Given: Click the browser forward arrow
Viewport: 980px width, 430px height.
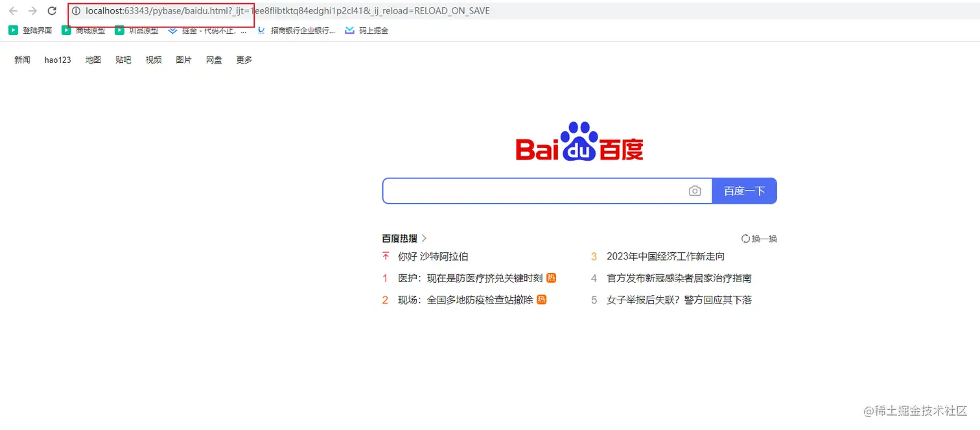Looking at the screenshot, I should (x=32, y=11).
